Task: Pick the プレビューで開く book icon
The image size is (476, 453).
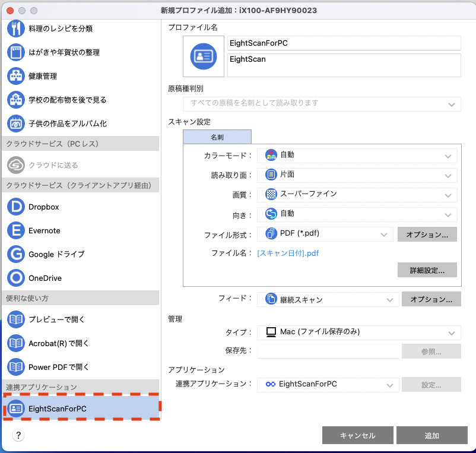Action: [16, 319]
